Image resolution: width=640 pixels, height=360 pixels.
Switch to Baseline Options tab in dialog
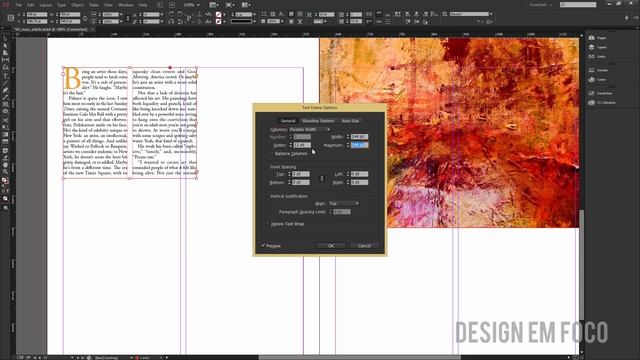coord(318,121)
